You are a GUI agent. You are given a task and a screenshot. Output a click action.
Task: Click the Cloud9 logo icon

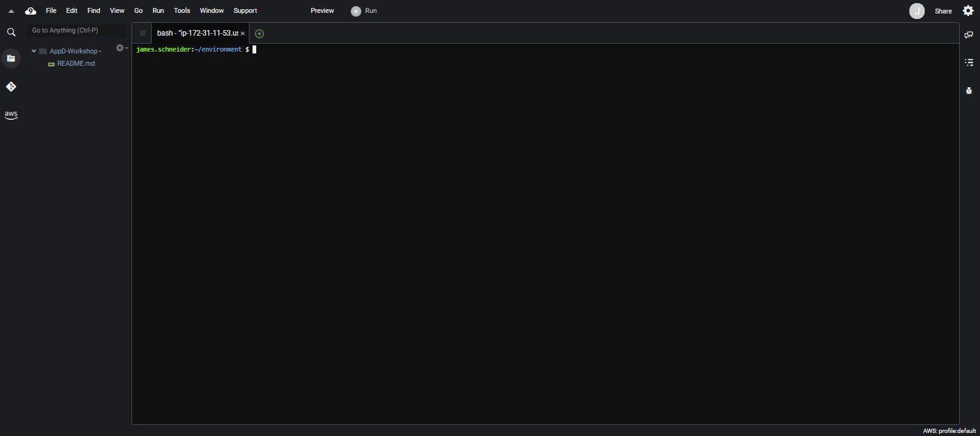coord(31,10)
